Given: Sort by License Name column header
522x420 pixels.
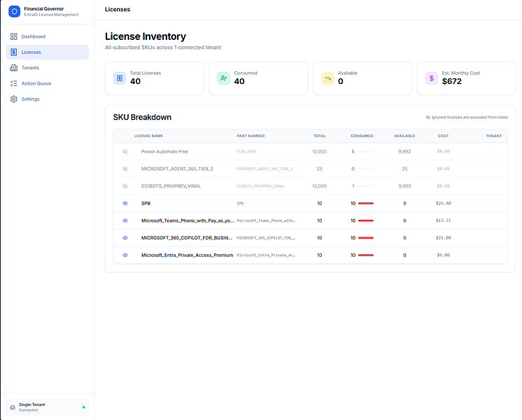Looking at the screenshot, I should [148, 136].
